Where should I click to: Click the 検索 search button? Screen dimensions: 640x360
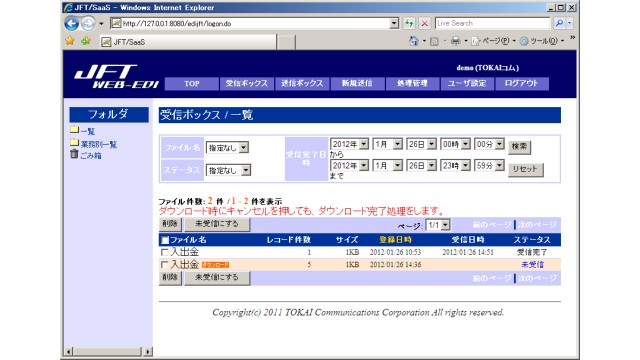(x=519, y=147)
